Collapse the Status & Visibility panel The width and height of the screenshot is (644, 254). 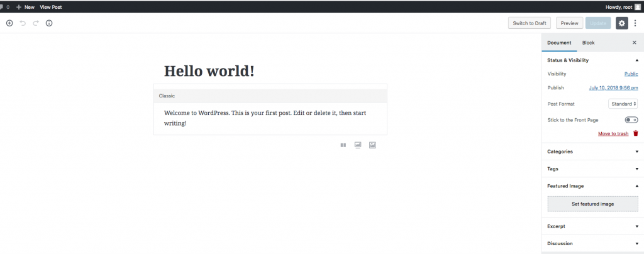pyautogui.click(x=592, y=60)
